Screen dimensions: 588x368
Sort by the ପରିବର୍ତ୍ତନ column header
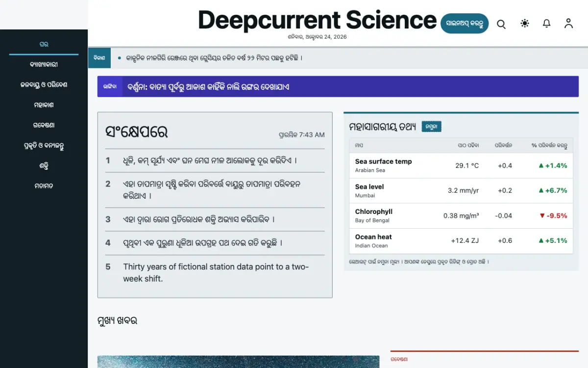tap(503, 145)
